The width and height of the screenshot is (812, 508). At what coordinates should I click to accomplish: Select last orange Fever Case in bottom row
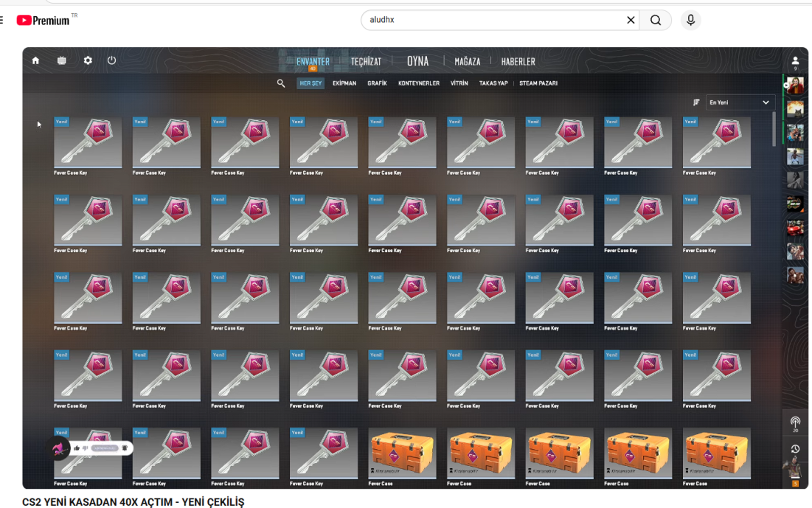click(x=717, y=452)
